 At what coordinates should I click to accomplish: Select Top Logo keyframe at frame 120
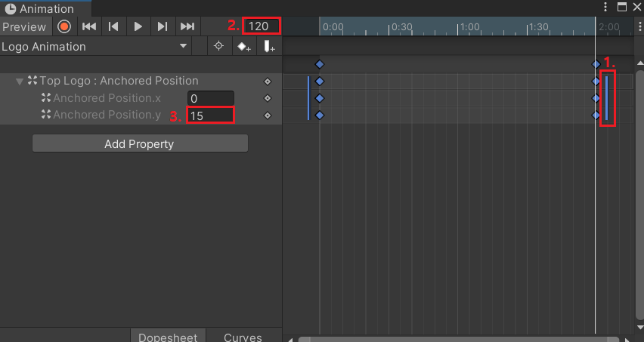(x=596, y=82)
